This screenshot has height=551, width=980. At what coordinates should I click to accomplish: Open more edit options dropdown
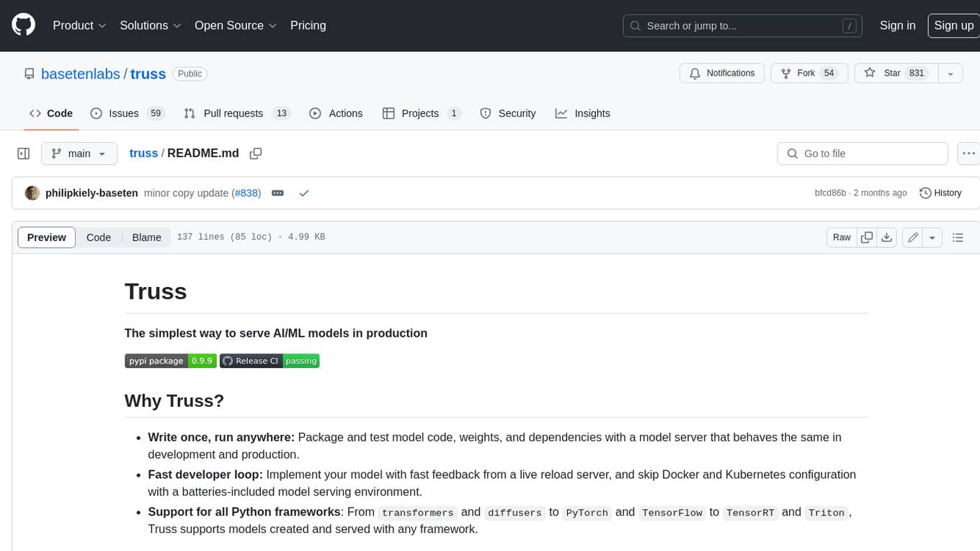932,237
